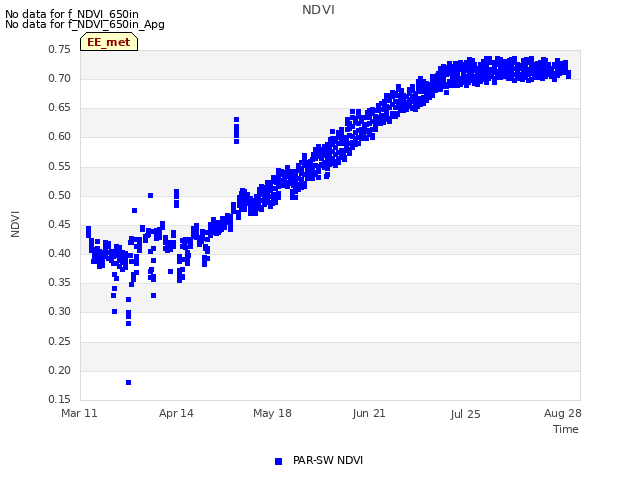Click the Time axis label
The height and width of the screenshot is (480, 640).
tap(566, 429)
